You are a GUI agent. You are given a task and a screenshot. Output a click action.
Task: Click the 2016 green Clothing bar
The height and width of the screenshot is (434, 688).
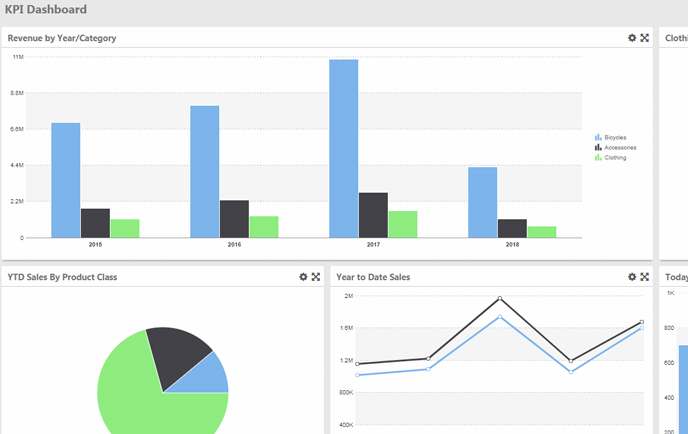point(264,227)
